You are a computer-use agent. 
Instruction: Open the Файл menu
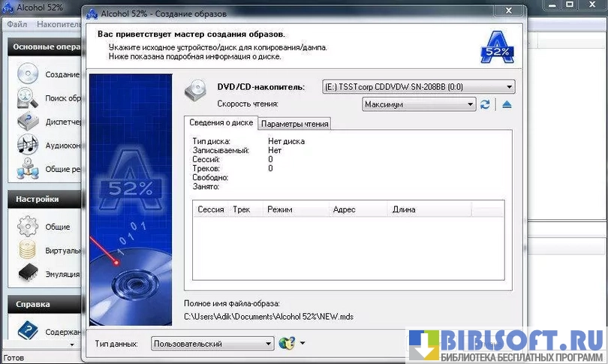pyautogui.click(x=17, y=24)
